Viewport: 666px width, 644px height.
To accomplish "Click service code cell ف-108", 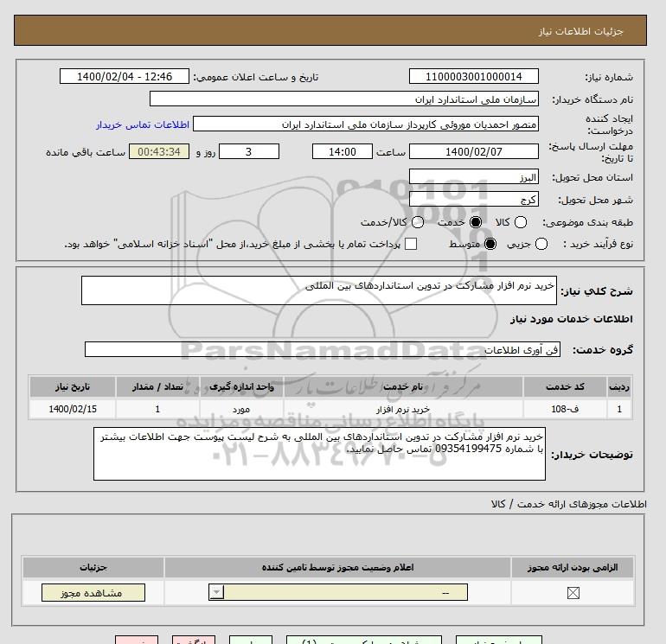I will (x=566, y=409).
